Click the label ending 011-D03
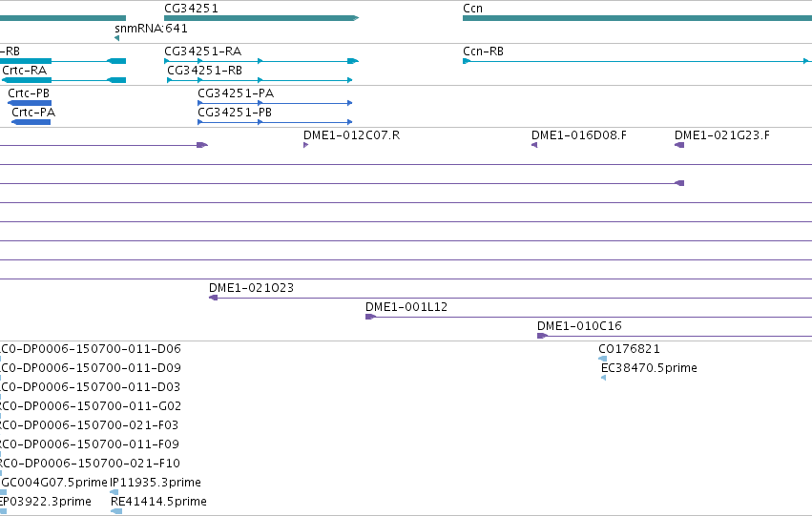This screenshot has width=812, height=516. coord(91,387)
